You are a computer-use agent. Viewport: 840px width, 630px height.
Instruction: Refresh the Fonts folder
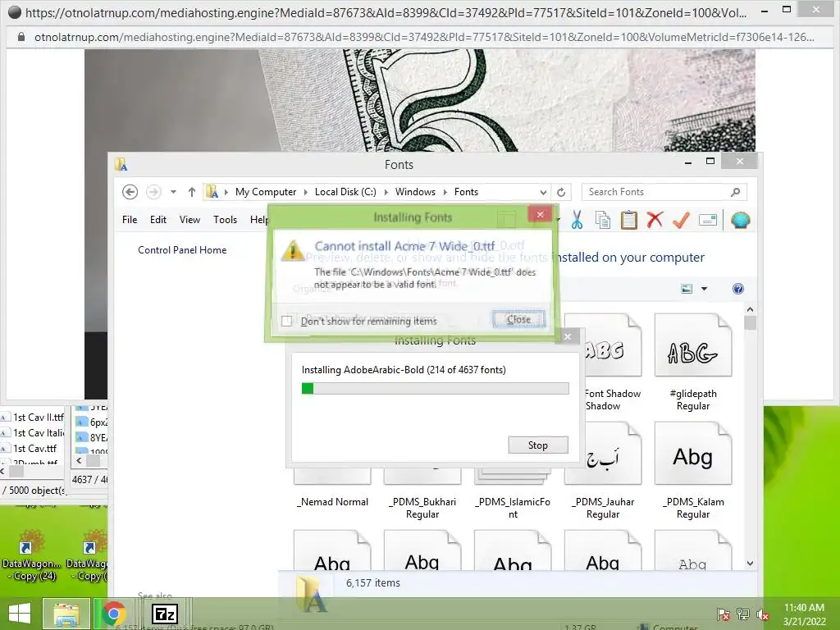point(561,192)
